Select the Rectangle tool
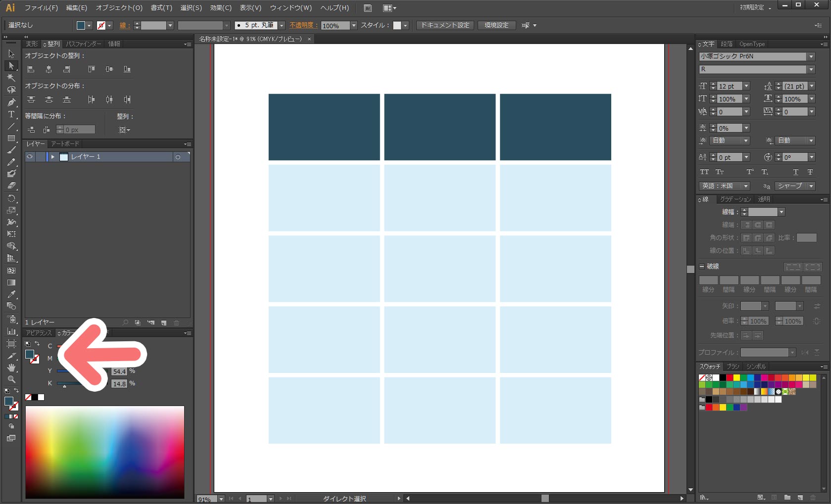Viewport: 831px width, 504px height. (x=11, y=138)
